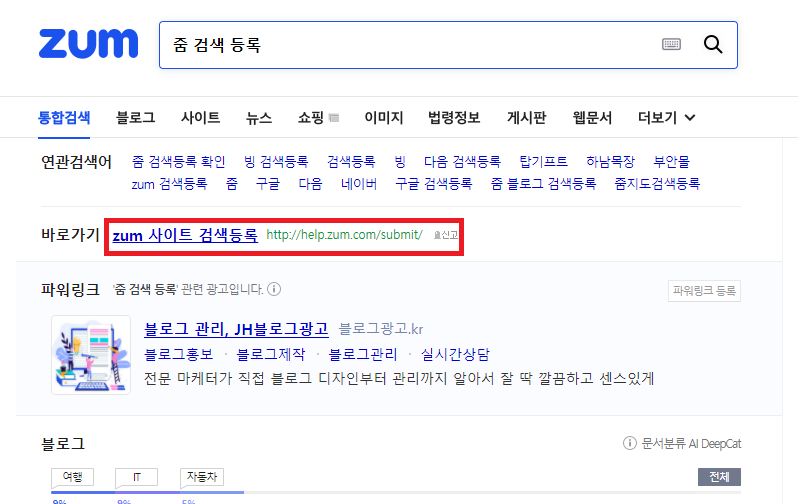Open the zum 사이트 검색등록 shortcut link

tap(185, 235)
